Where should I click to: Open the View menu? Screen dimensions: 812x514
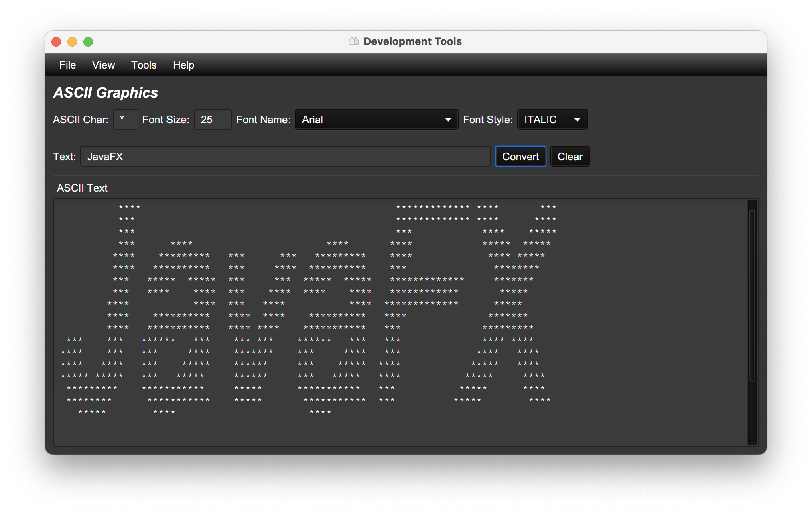tap(103, 65)
